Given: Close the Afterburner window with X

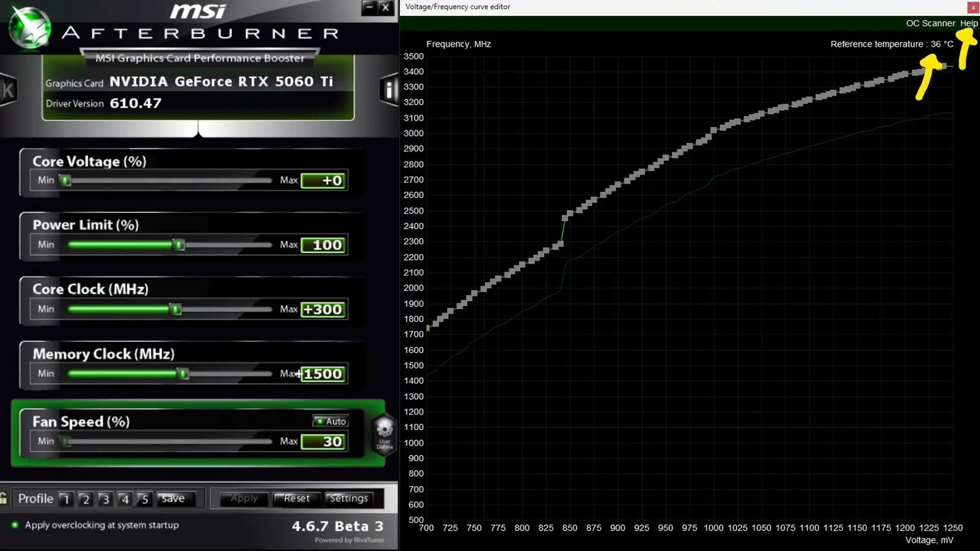Looking at the screenshot, I should (386, 7).
